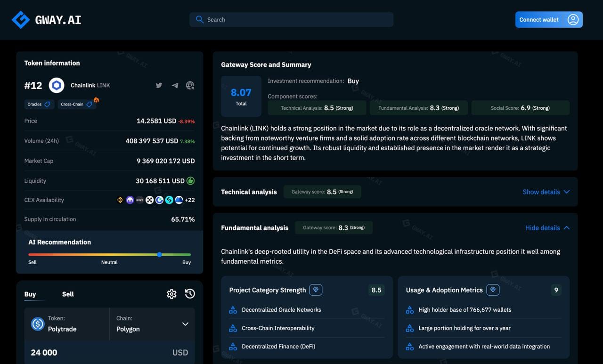Expand Technical analysis with Show details

click(546, 192)
